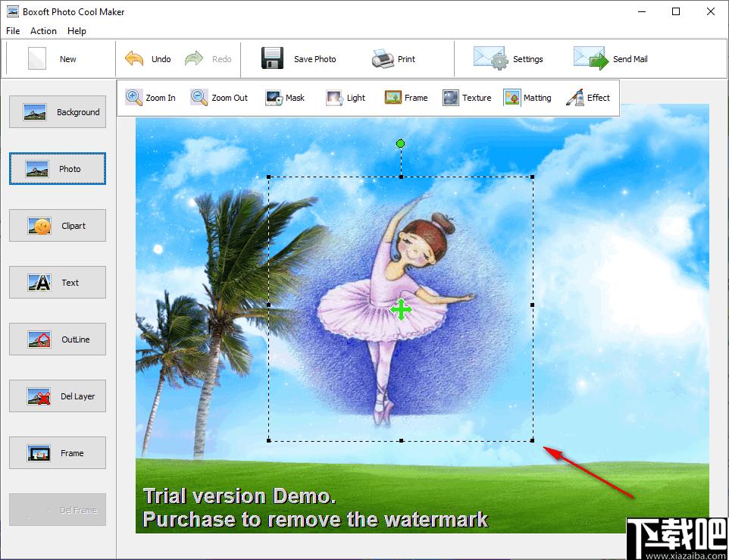This screenshot has height=560, width=729.
Task: Open the File menu
Action: point(13,31)
